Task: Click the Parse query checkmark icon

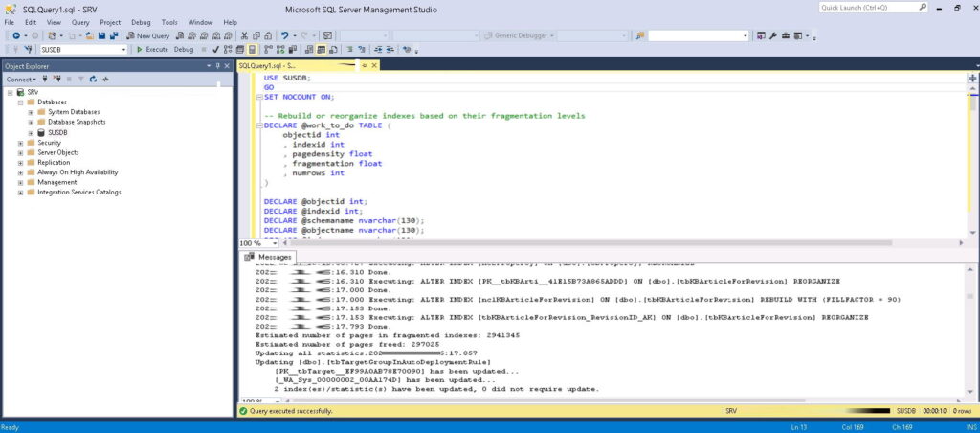Action: click(214, 49)
